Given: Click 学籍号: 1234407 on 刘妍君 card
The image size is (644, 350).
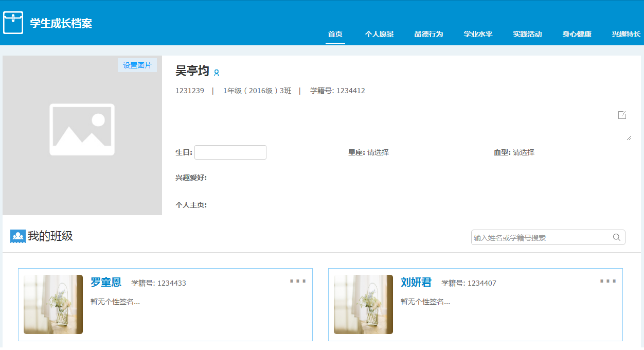Looking at the screenshot, I should (469, 283).
